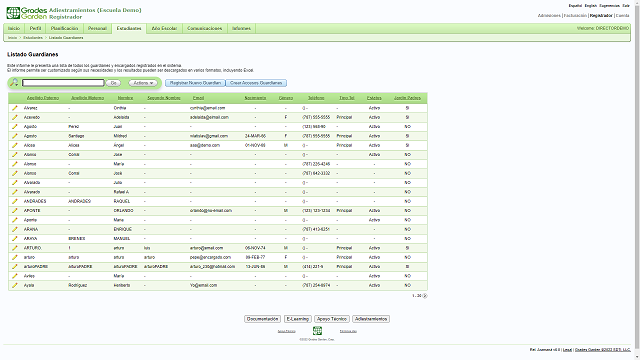
Task: Click the Apoyo Técnico button
Action: 332,319
